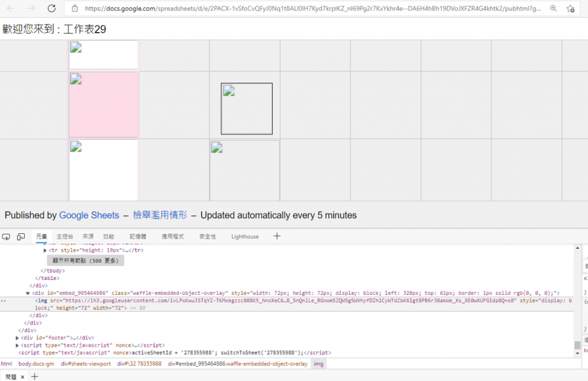Open the zoom magnifier in address bar

tap(553, 8)
